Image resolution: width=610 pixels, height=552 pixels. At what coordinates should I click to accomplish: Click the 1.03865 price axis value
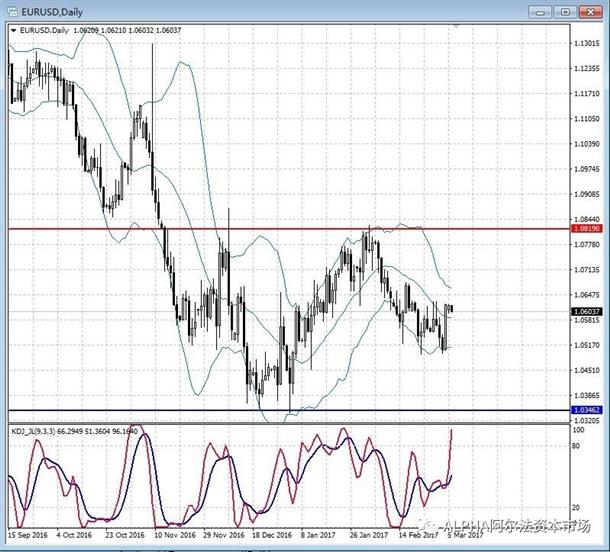587,395
